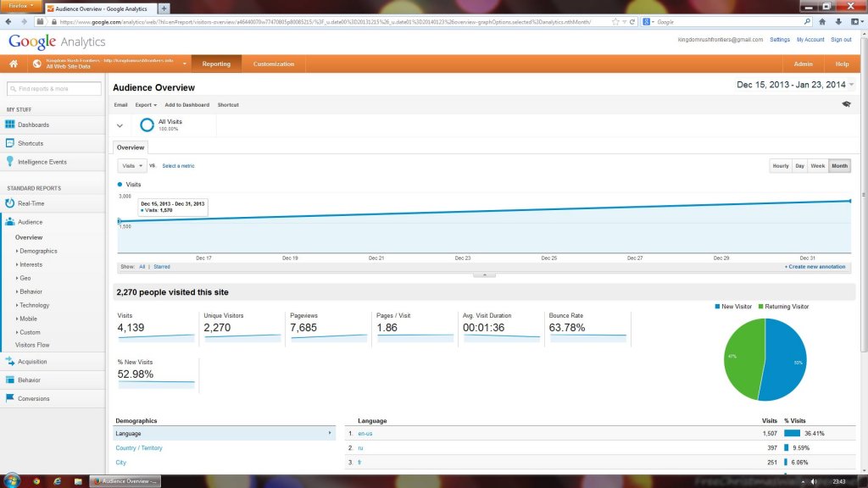Viewport: 868px width, 488px height.
Task: Open Visitors Flow in the sidebar
Action: [32, 346]
